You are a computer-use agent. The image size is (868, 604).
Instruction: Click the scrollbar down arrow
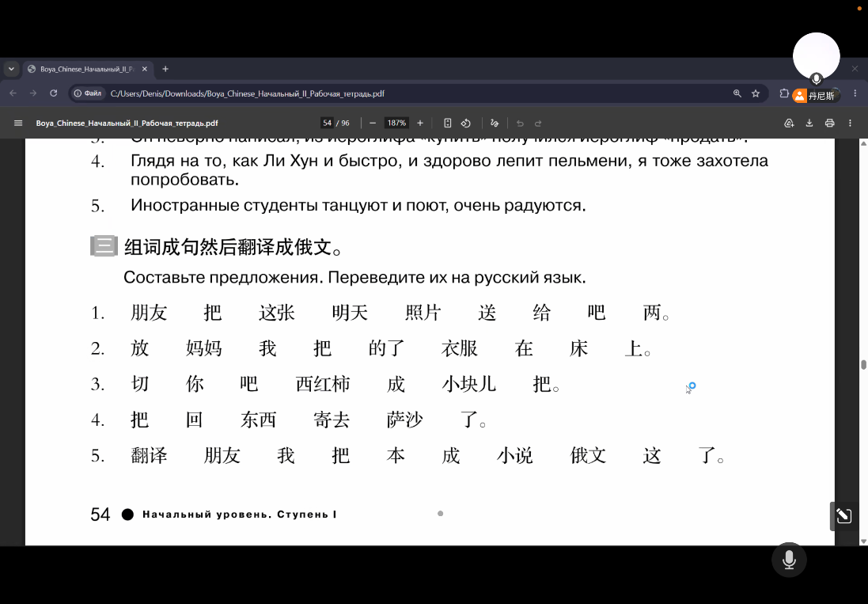tap(863, 541)
